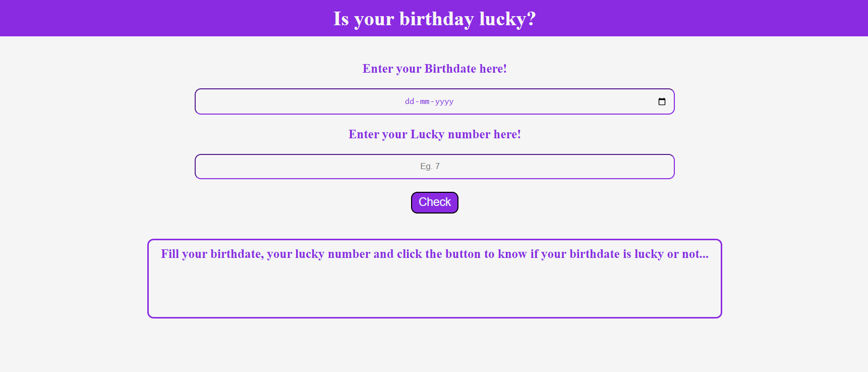Click Check to test your birthday luck
This screenshot has height=372, width=868.
coord(434,202)
